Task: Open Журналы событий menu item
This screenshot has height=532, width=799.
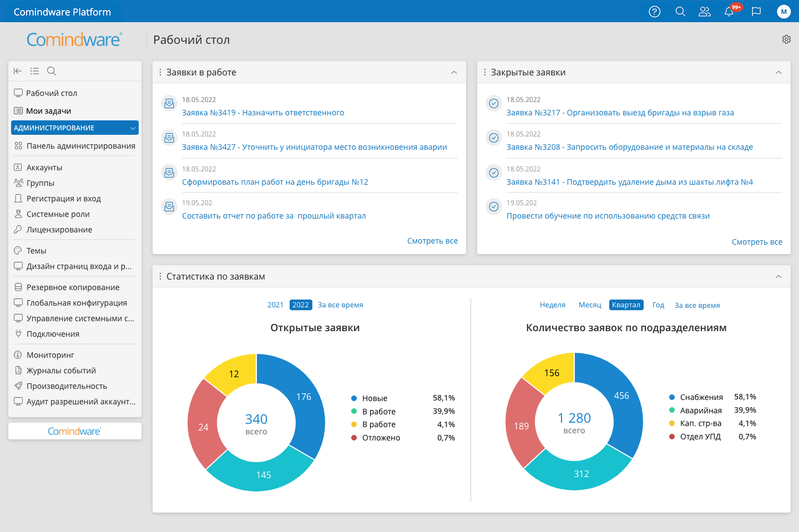Action: 61,371
